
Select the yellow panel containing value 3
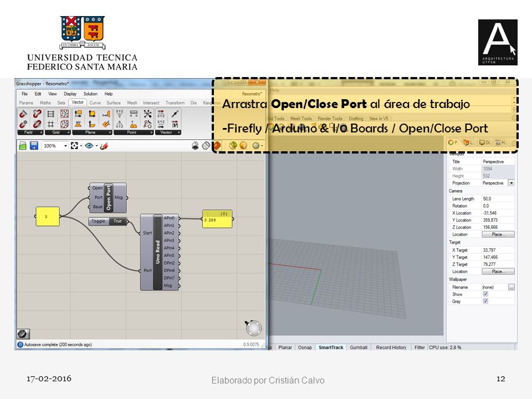48,217
